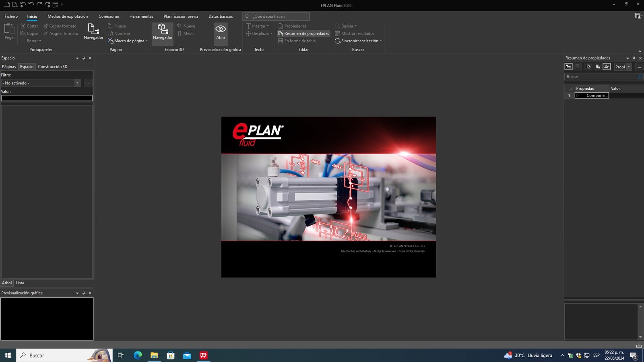Click Propiedades in the Editar group
This screenshot has height=362, width=644.
[292, 26]
